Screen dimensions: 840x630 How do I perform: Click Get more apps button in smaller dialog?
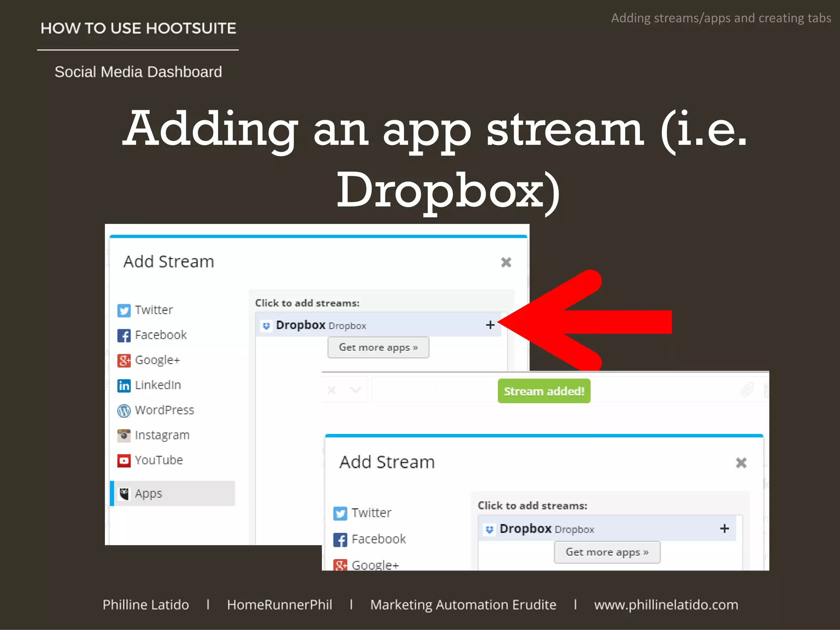(607, 552)
